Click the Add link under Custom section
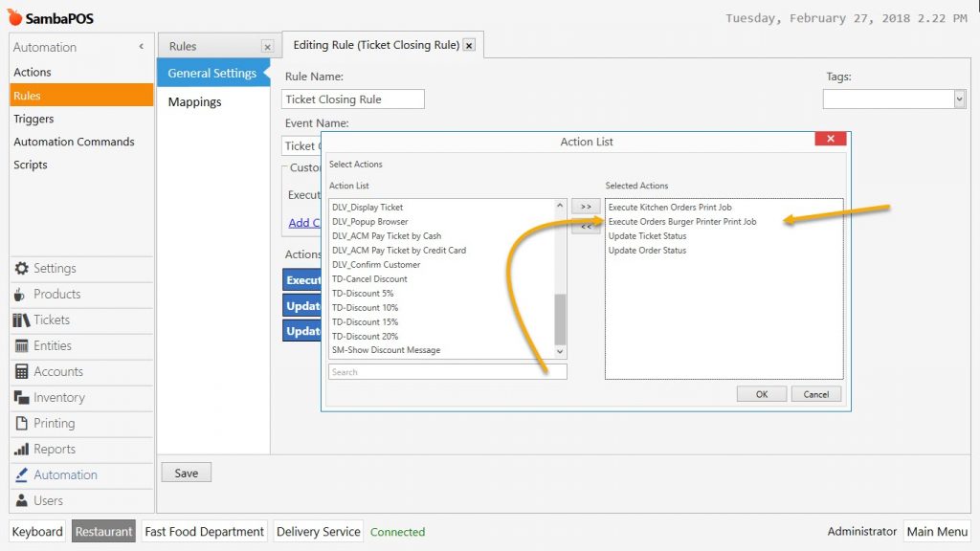 pos(304,223)
